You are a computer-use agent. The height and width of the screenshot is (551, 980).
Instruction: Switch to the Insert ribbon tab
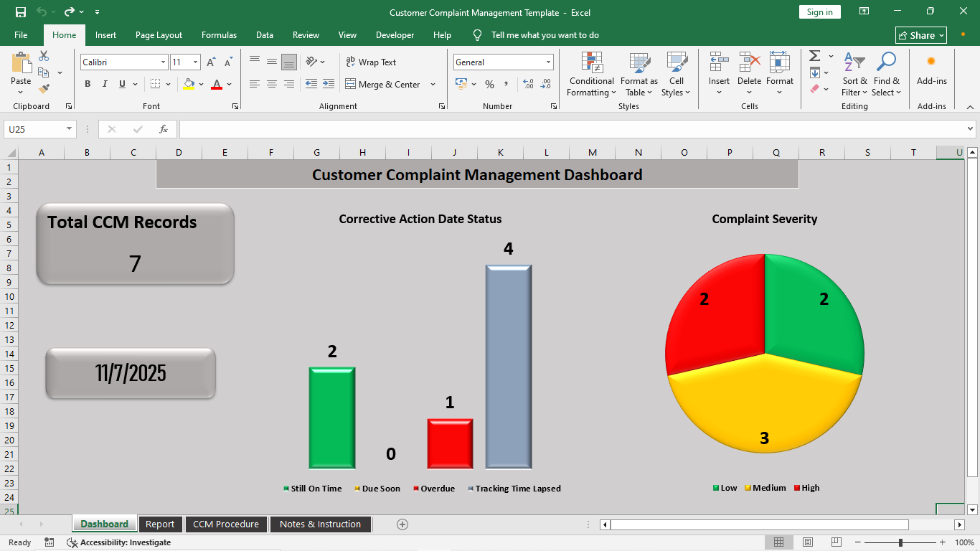(x=105, y=35)
